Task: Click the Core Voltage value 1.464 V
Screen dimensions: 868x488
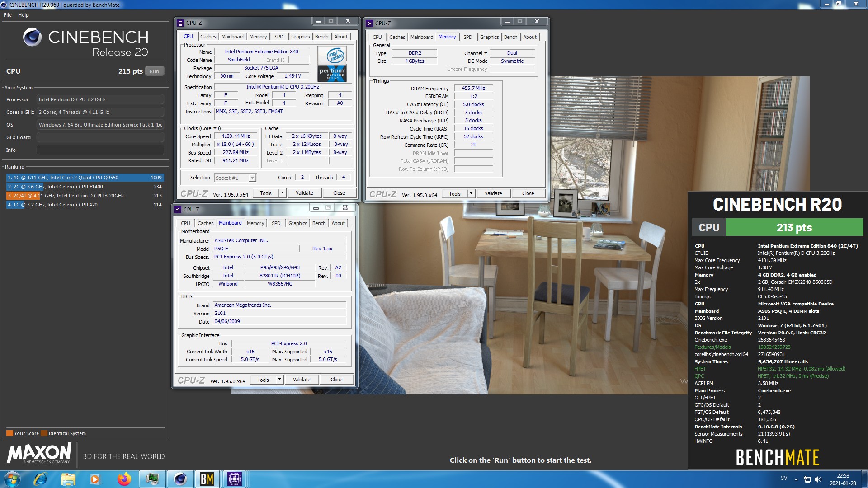Action: click(x=292, y=76)
